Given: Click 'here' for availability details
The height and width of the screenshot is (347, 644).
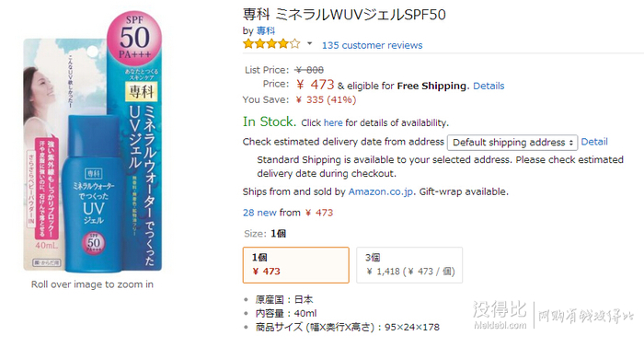Looking at the screenshot, I should 333,122.
